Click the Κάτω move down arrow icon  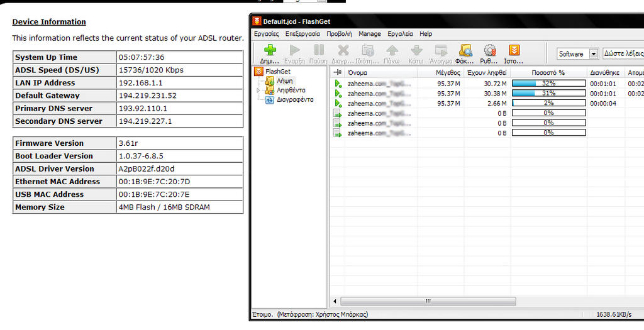pos(416,50)
